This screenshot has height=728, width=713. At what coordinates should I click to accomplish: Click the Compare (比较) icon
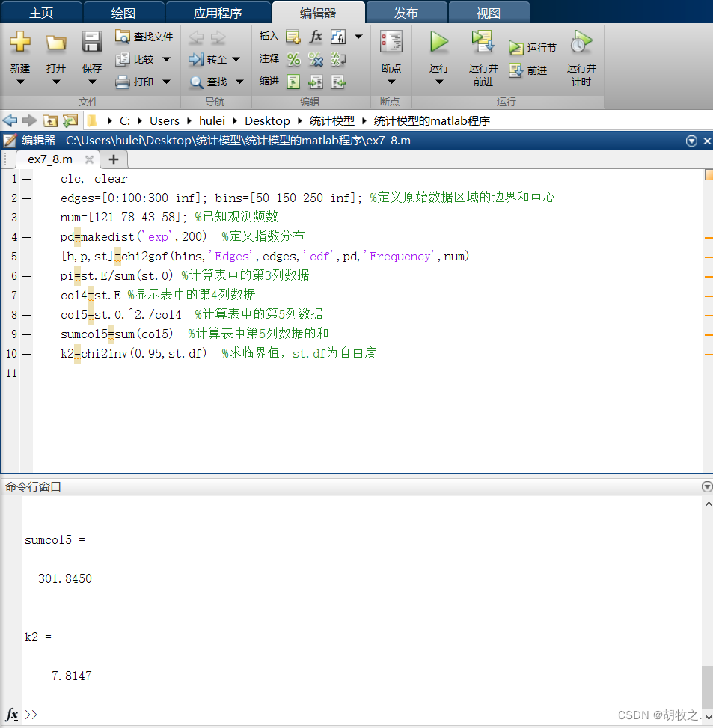[x=123, y=59]
